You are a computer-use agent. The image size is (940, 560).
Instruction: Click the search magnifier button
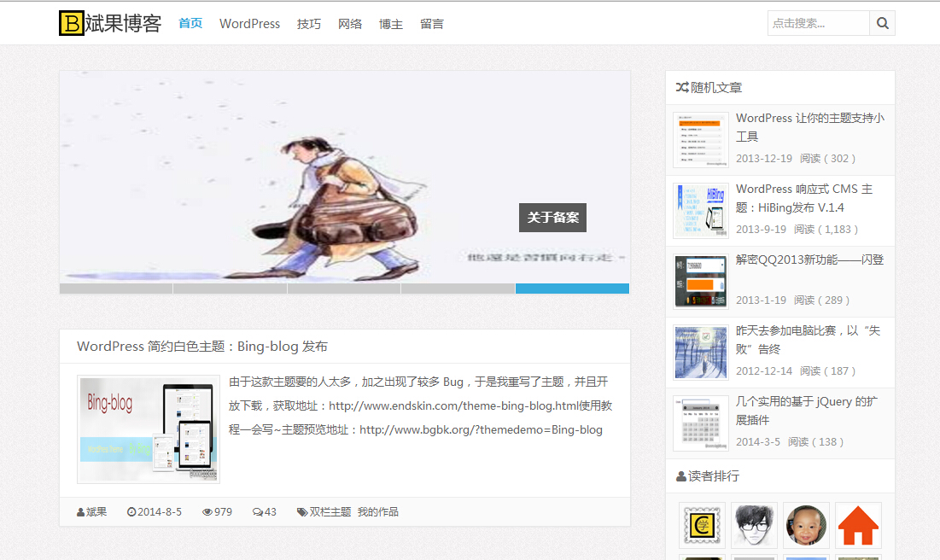(883, 23)
